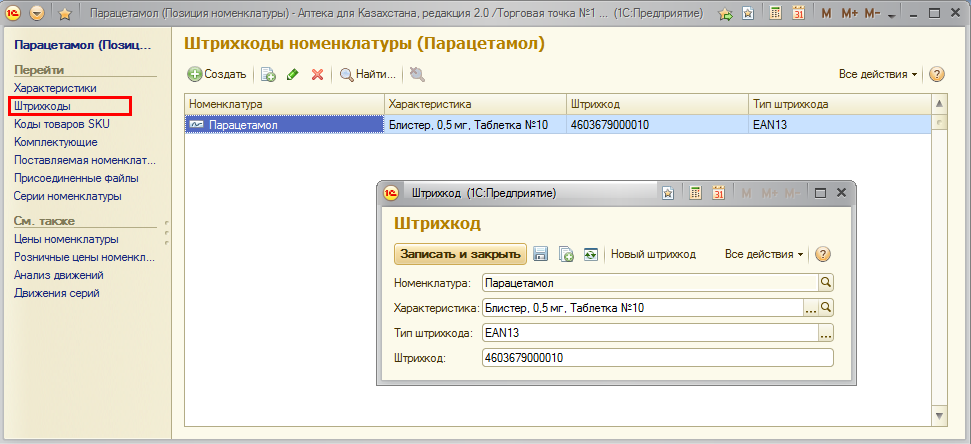Open Тип штрихкода selection ellipsis button
971x444 pixels.
coord(826,333)
